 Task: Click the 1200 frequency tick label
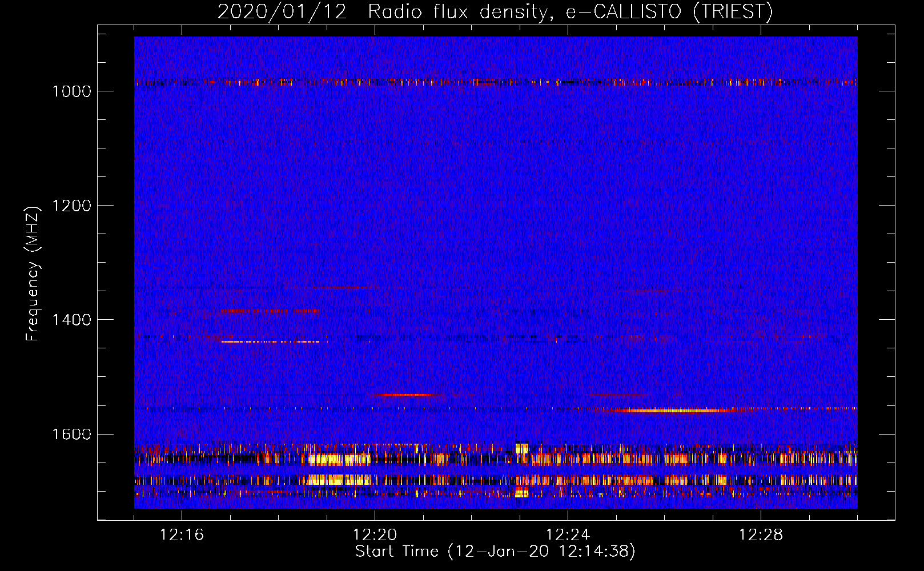[72, 206]
